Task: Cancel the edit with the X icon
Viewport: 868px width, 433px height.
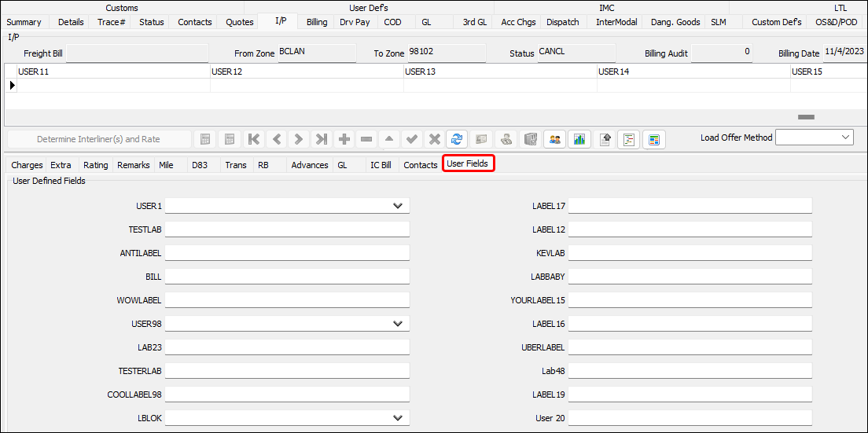Action: click(x=434, y=139)
